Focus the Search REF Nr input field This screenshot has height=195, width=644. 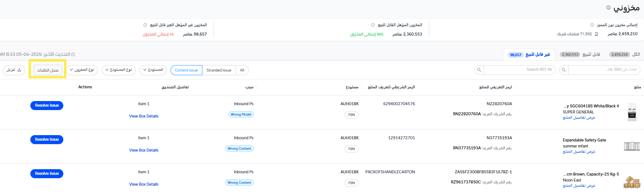(519, 70)
